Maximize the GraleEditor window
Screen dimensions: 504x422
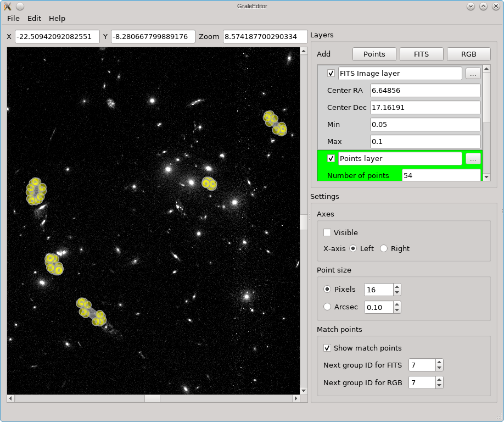pyautogui.click(x=484, y=6)
